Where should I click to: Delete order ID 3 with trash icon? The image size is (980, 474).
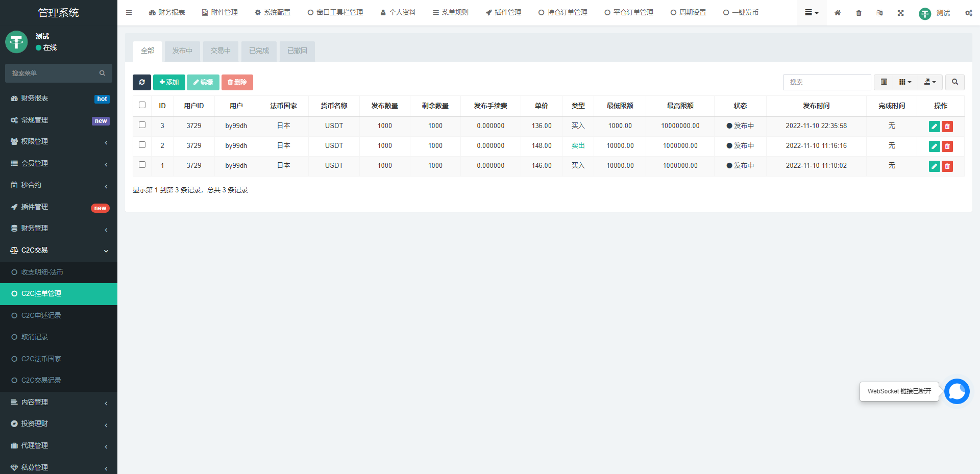click(947, 127)
